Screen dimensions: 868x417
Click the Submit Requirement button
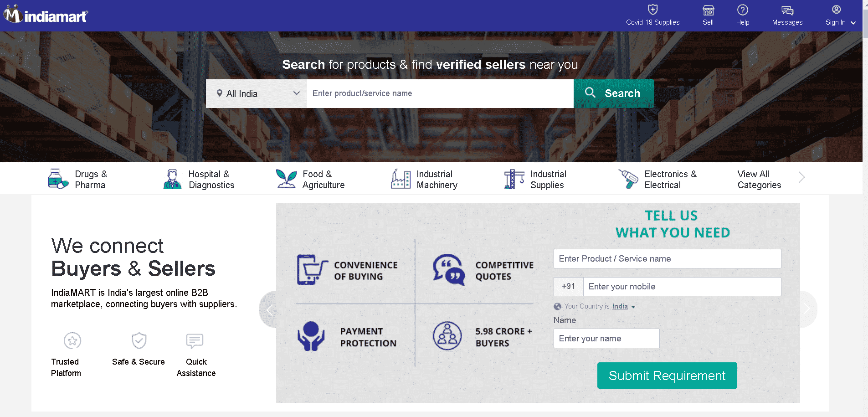pos(667,376)
